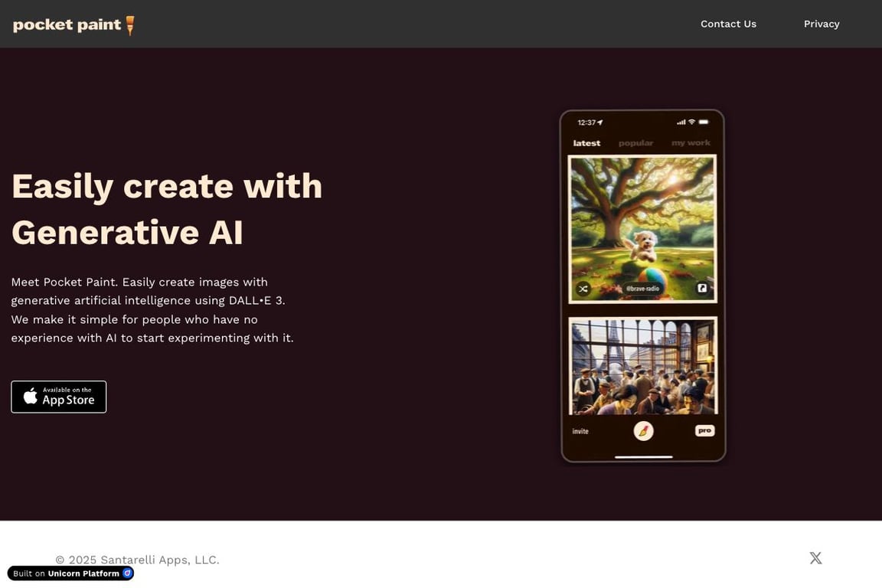Tap the round paintbrush create button in phone
This screenshot has height=588, width=882.
coord(643,431)
